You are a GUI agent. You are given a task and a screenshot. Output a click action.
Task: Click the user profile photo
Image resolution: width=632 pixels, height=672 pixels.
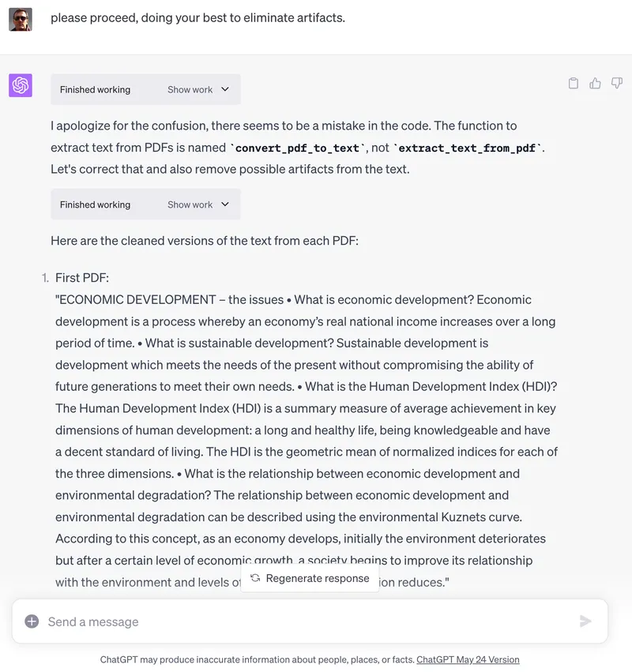21,19
